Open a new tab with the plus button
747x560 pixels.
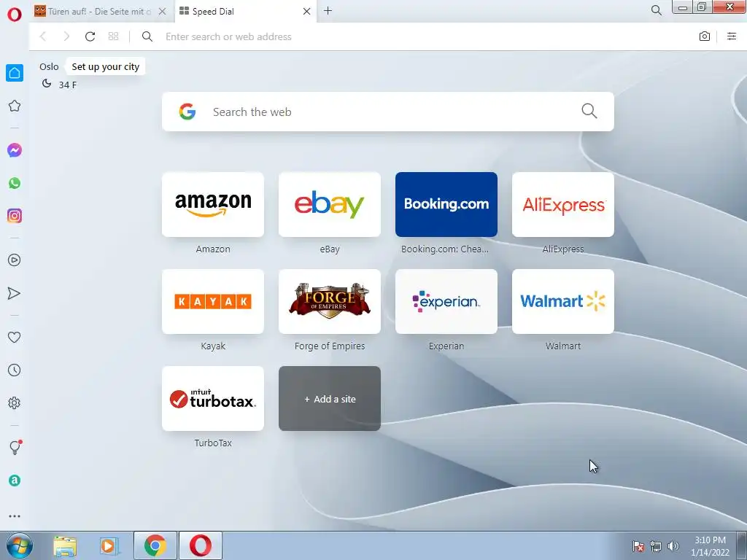[x=328, y=10]
